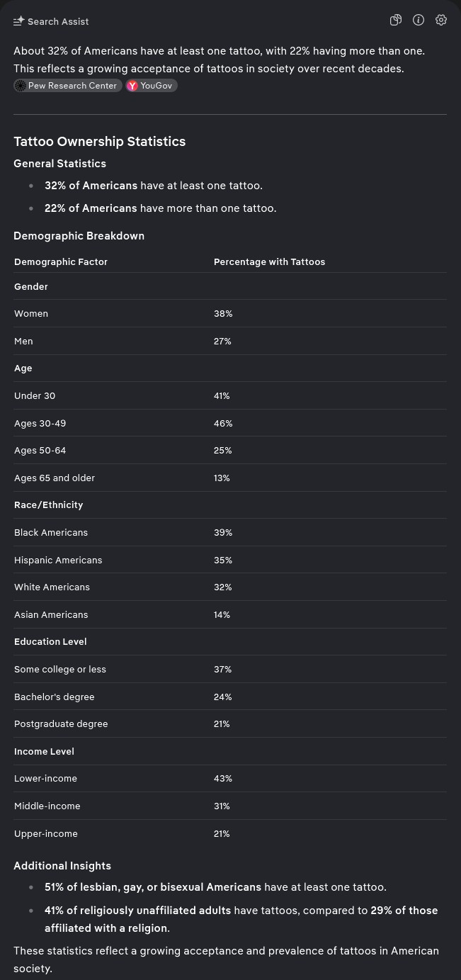Click the Race/Ethnicity section row
Screen dimensions: 461x980
coord(48,505)
